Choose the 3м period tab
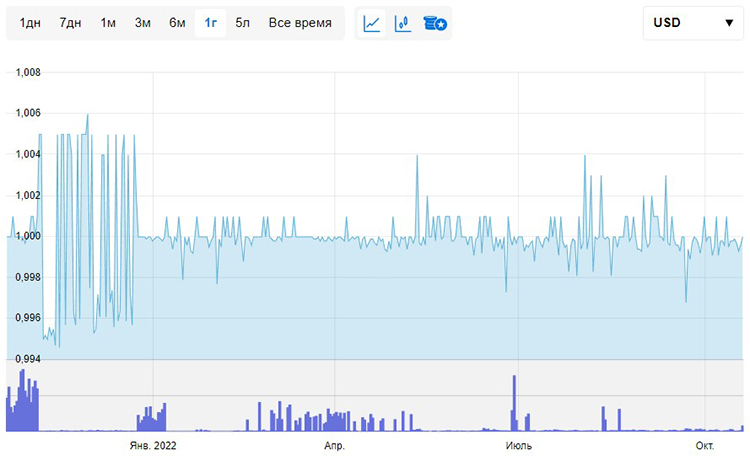Screen dimensions: 750x456 143,23
